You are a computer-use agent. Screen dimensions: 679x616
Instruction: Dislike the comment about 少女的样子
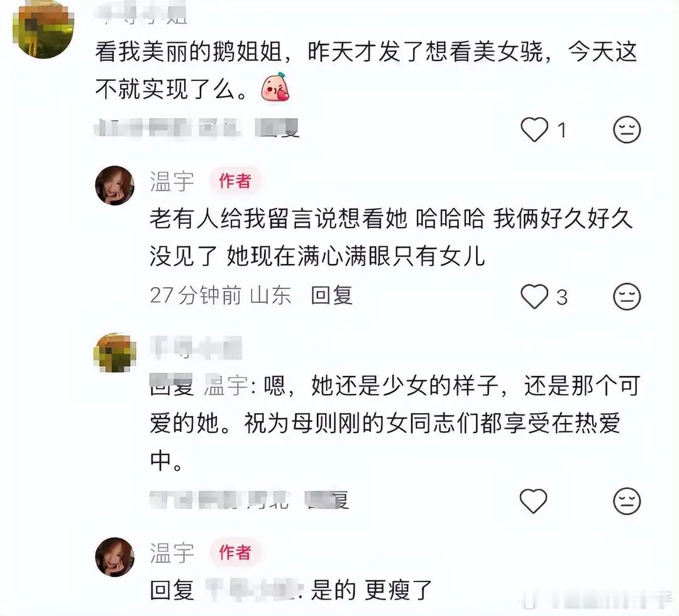[627, 501]
